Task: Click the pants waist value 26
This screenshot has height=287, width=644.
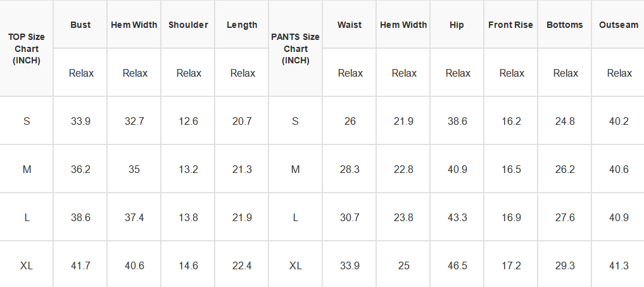Action: point(350,121)
